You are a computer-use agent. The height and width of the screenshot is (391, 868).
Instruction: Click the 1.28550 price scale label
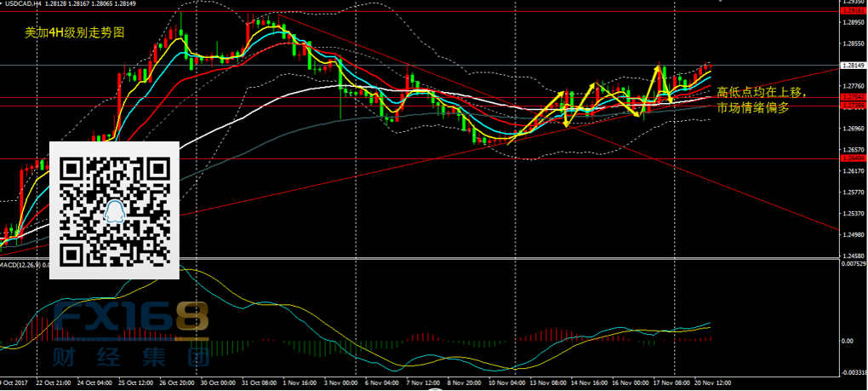[853, 43]
